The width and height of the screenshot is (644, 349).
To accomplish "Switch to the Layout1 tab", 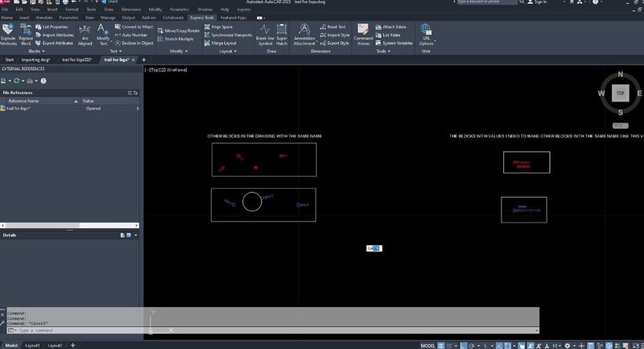I will pyautogui.click(x=32, y=345).
